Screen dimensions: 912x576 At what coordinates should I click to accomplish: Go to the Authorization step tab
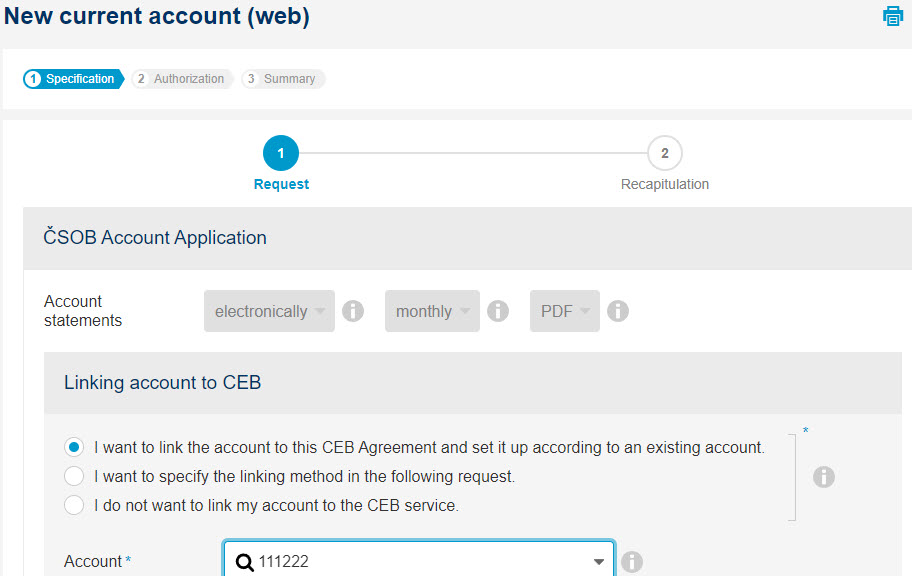pyautogui.click(x=182, y=79)
